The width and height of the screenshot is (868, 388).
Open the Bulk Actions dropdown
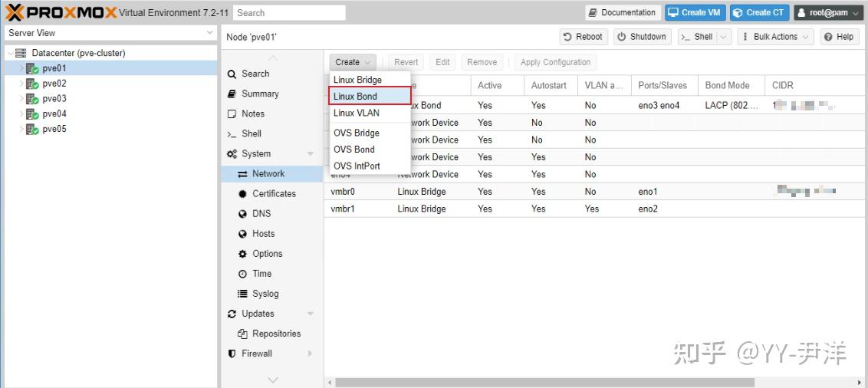775,37
